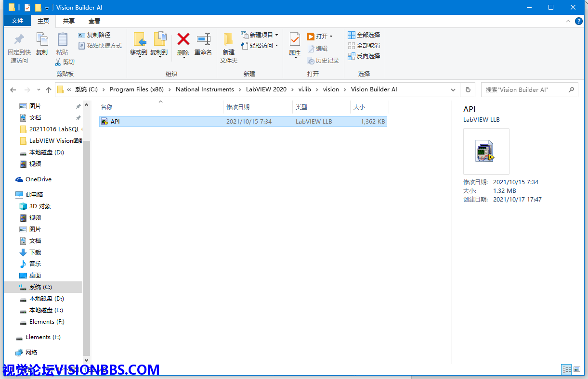Click the Copy (复制) clipboard icon
The image size is (588, 379).
pos(42,40)
